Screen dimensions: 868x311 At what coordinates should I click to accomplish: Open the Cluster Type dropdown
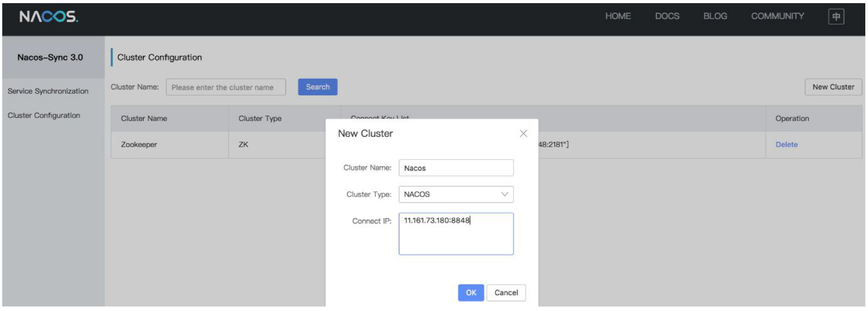[x=456, y=194]
